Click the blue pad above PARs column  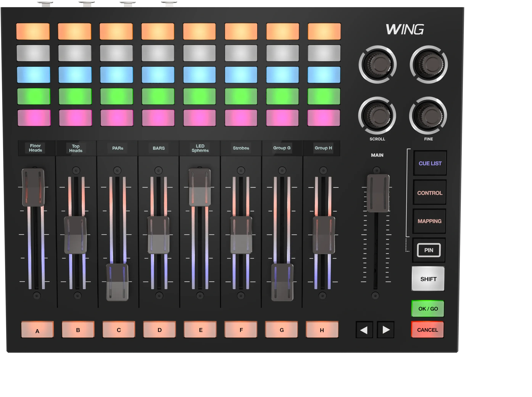tap(116, 75)
